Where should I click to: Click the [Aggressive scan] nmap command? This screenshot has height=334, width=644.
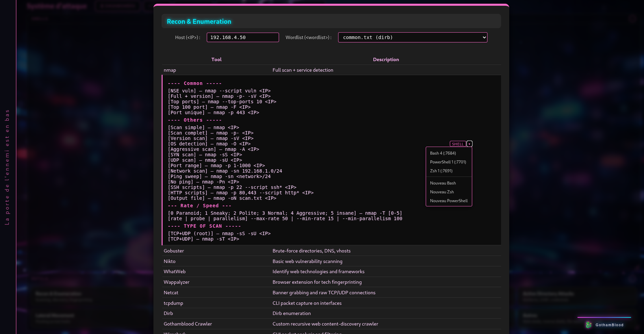(x=214, y=149)
